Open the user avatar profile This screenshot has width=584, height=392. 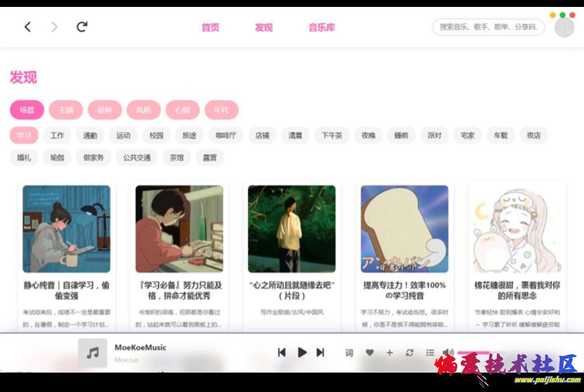[564, 28]
